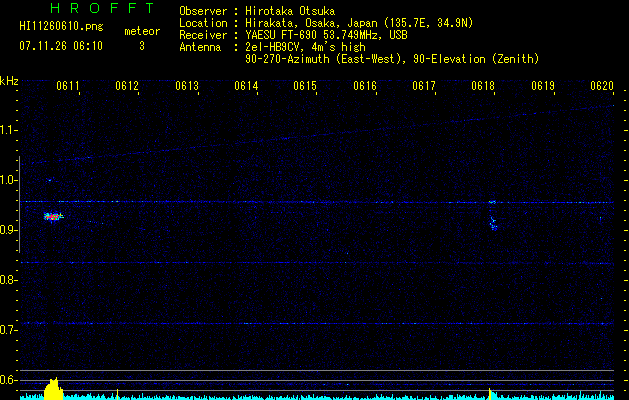
Task: Click the Receiver YAESU FT-690 line
Action: click(293, 35)
